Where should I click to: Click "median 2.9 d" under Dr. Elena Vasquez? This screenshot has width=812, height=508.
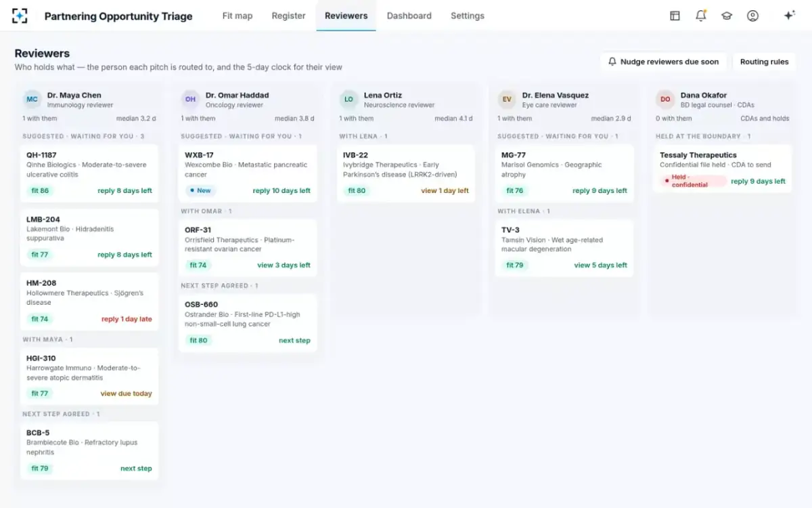click(611, 119)
